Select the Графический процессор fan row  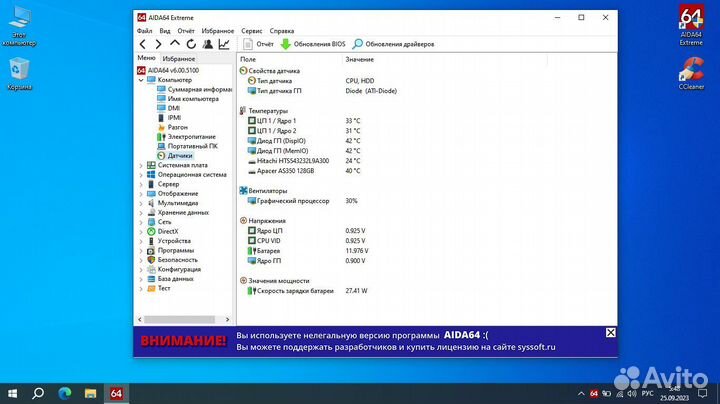click(x=303, y=201)
